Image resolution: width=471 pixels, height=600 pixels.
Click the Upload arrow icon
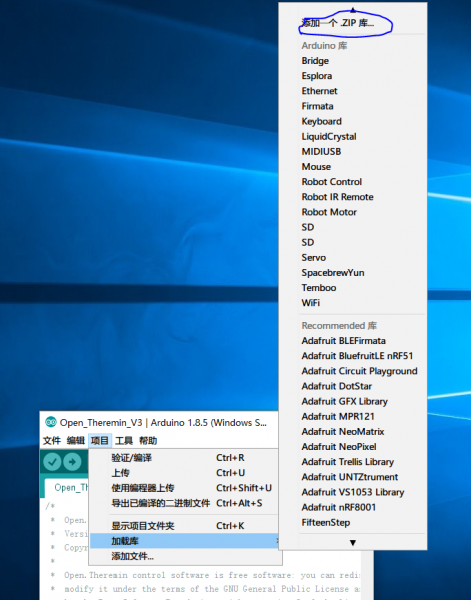point(72,462)
